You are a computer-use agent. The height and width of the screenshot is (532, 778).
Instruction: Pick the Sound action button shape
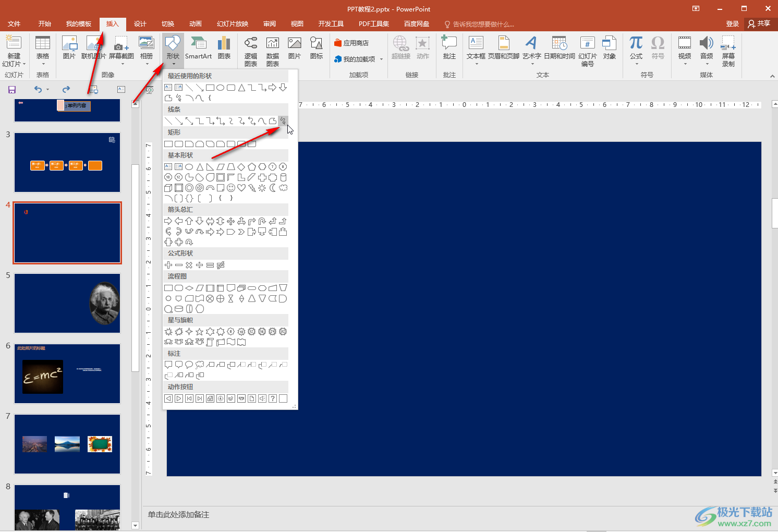[262, 398]
